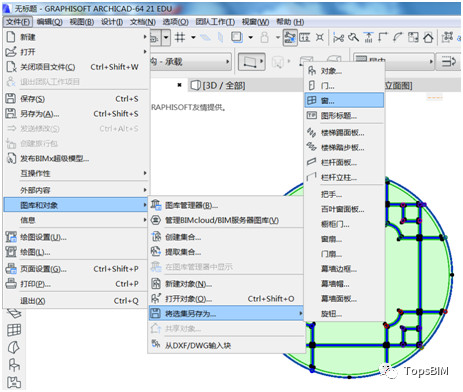This screenshot has width=463, height=392.
Task: Save selection as 幕墙帽...
Action: (x=344, y=284)
